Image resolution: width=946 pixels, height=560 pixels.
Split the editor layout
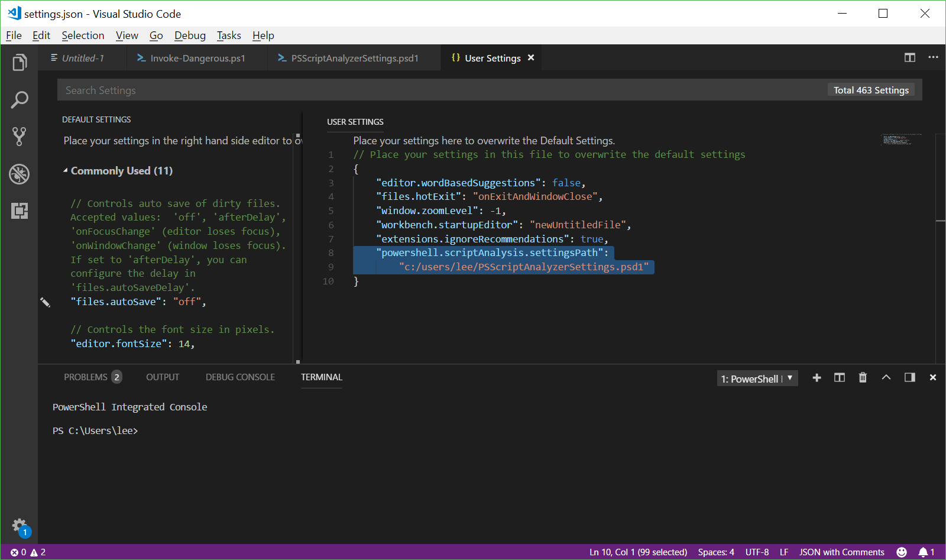click(x=910, y=57)
